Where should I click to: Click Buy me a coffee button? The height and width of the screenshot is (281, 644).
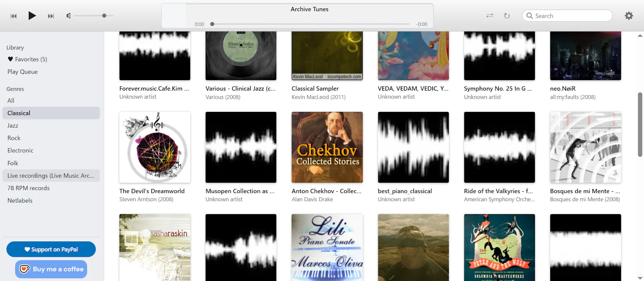point(51,269)
